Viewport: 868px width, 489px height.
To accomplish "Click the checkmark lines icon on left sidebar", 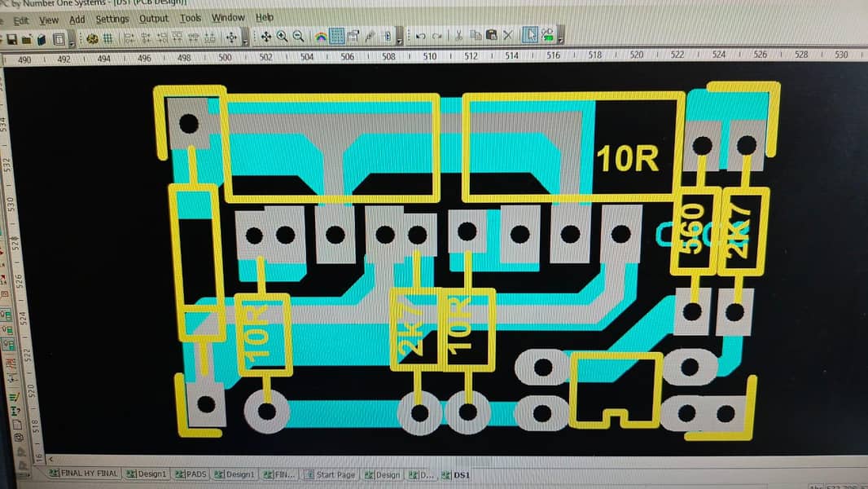I will coord(14,397).
